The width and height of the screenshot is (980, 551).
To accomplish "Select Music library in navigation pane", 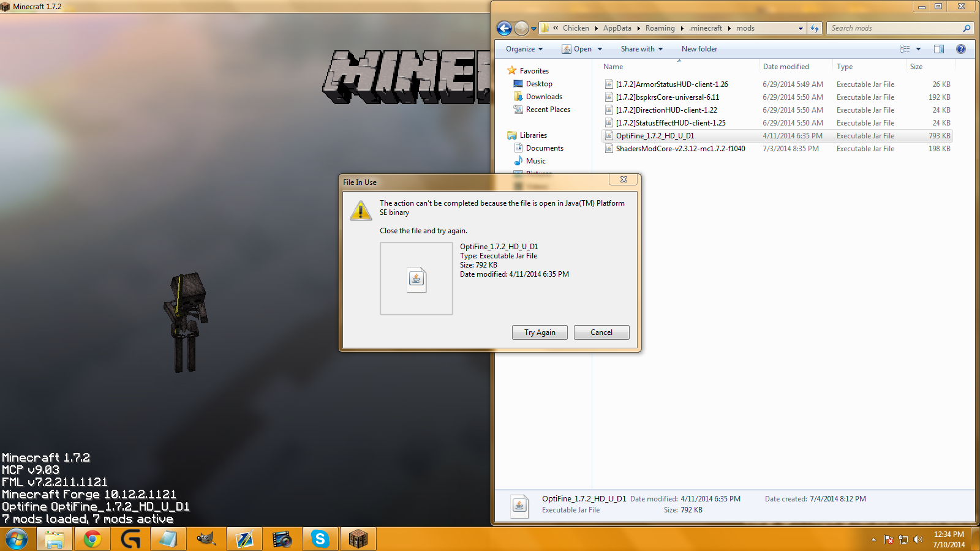I will click(535, 161).
